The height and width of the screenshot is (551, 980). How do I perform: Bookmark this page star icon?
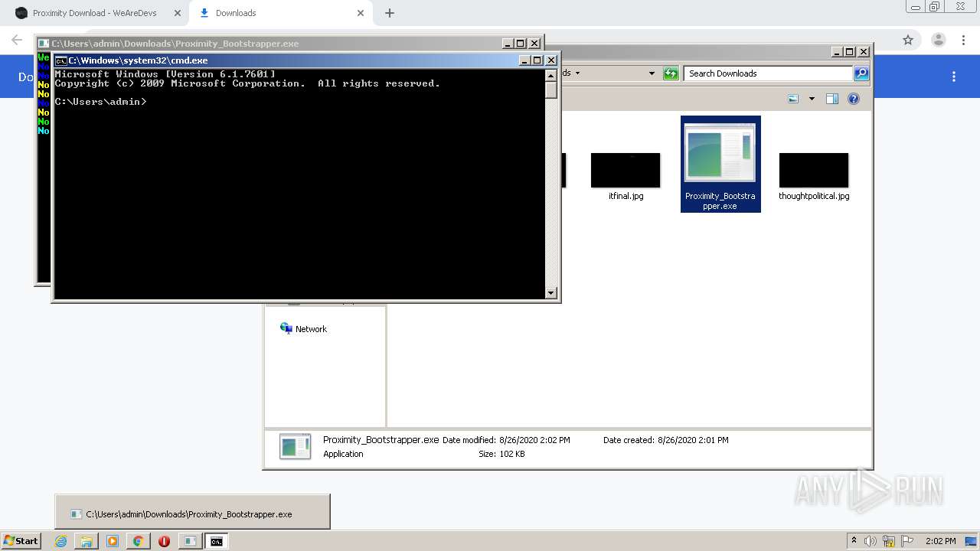click(908, 40)
